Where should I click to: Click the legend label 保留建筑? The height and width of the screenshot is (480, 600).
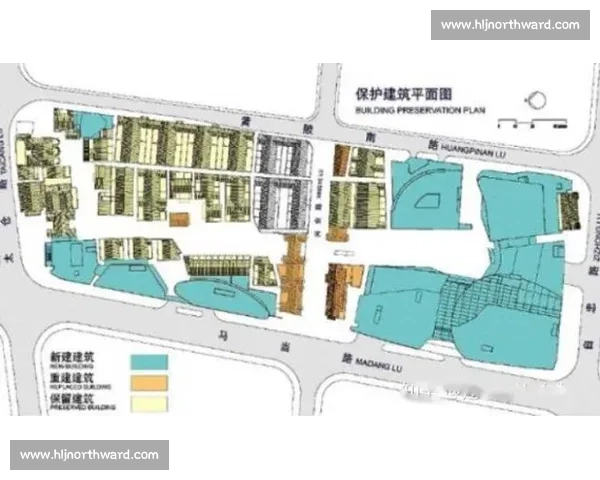[x=72, y=398]
